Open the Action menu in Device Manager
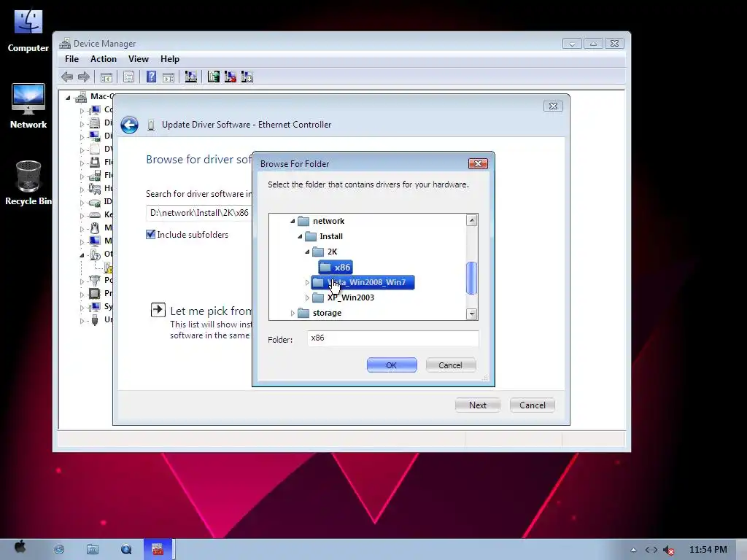 click(x=104, y=59)
